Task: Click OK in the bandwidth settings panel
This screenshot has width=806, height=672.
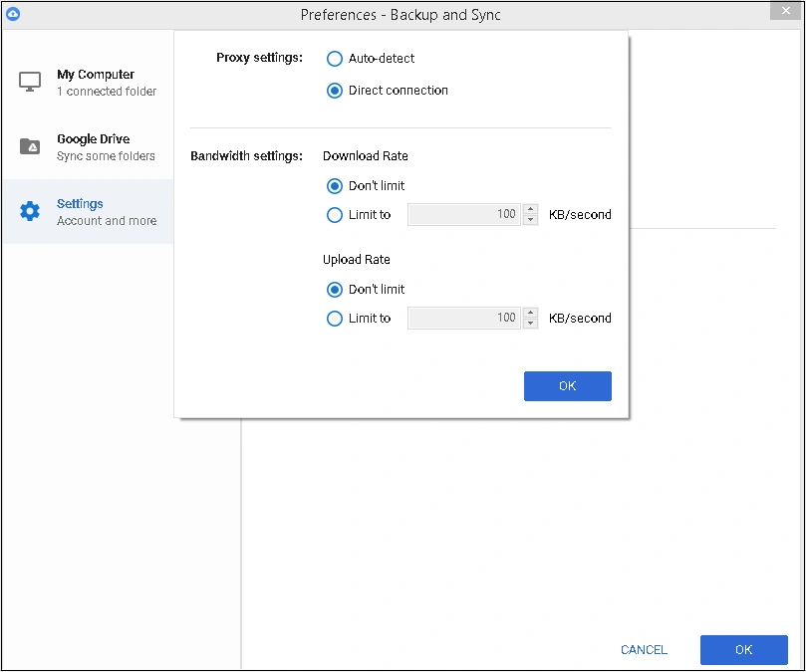Action: click(567, 386)
